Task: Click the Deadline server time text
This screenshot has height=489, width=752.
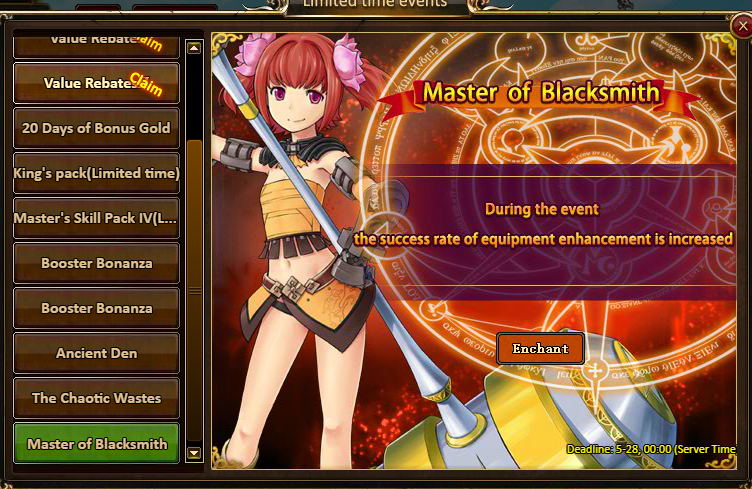Action: (x=651, y=449)
